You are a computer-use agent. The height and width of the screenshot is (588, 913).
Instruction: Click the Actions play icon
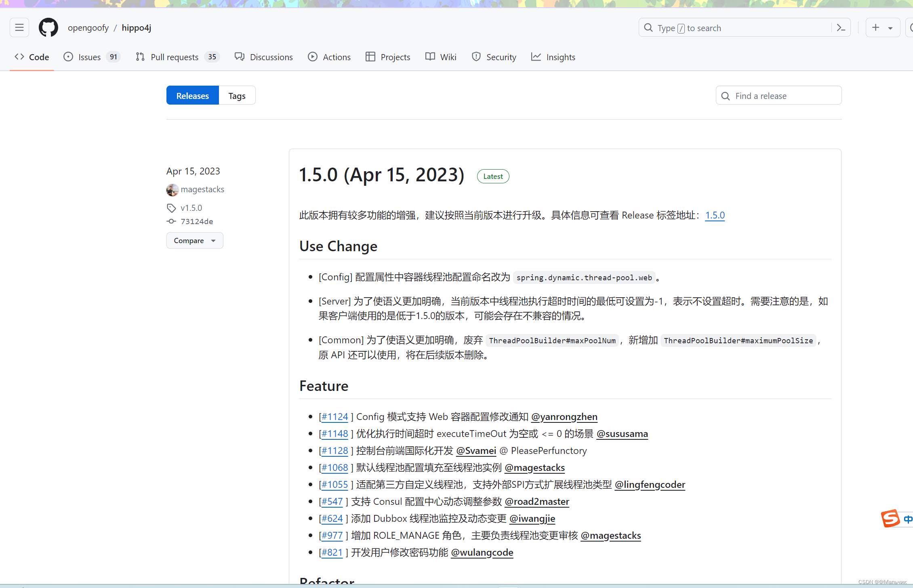(x=313, y=57)
